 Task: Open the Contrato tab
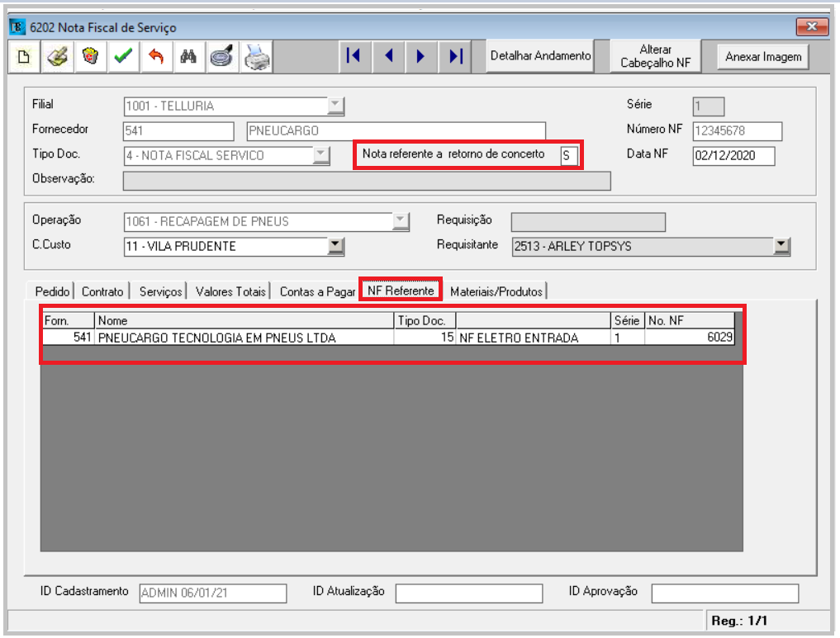tap(102, 291)
